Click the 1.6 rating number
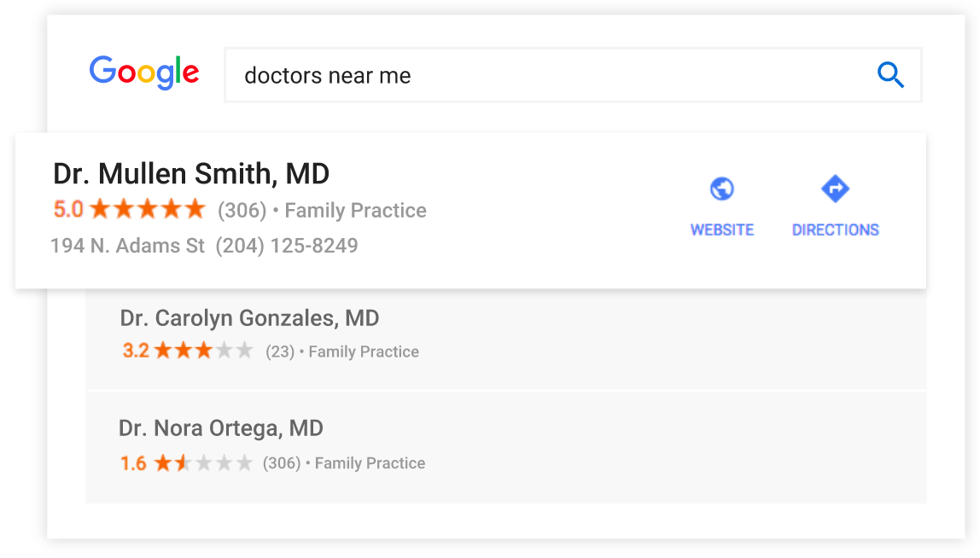Screen dimensions: 980x558 point(133,463)
